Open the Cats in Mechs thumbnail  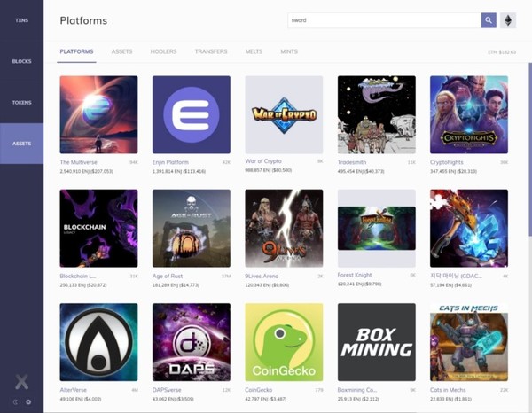[469, 342]
